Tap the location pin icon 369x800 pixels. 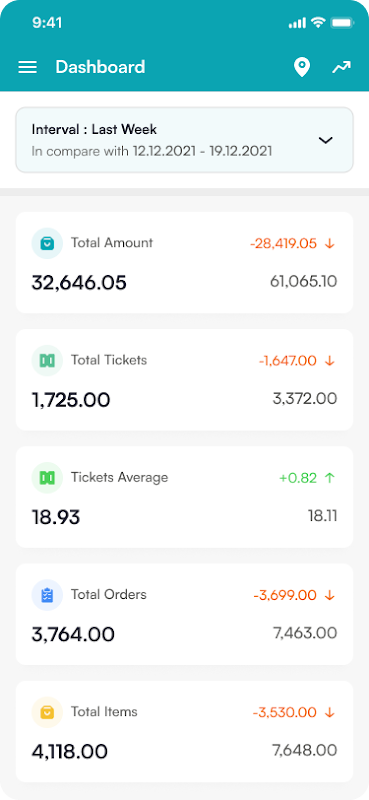[x=302, y=67]
